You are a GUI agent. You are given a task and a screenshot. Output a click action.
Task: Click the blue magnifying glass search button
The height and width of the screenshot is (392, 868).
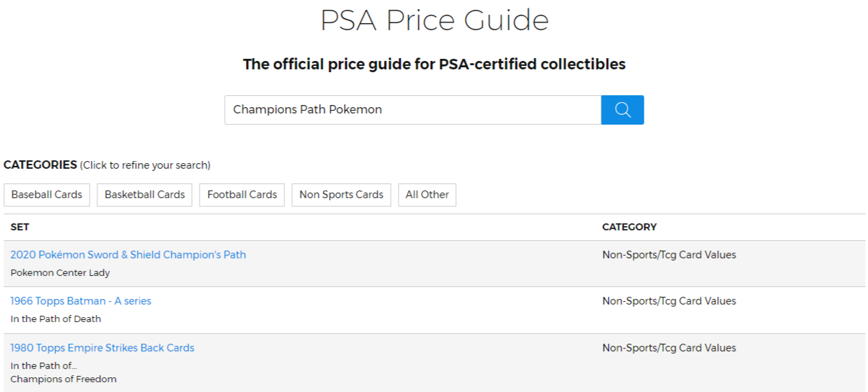click(x=622, y=110)
